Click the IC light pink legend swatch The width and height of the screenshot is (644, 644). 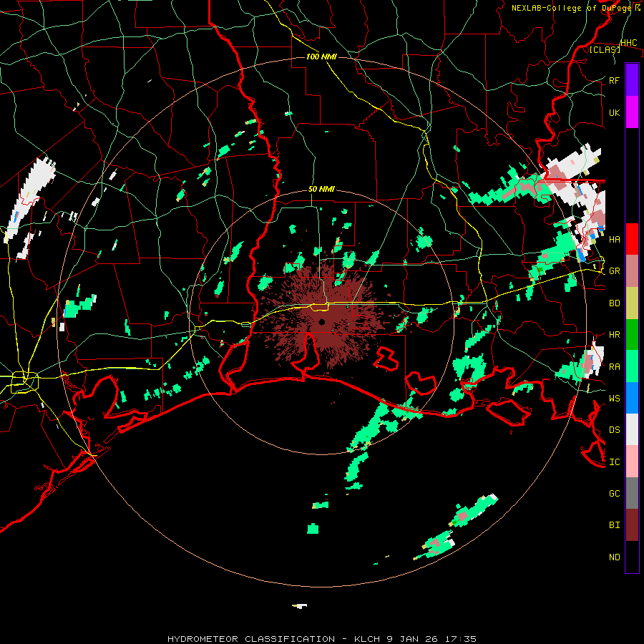tap(632, 462)
